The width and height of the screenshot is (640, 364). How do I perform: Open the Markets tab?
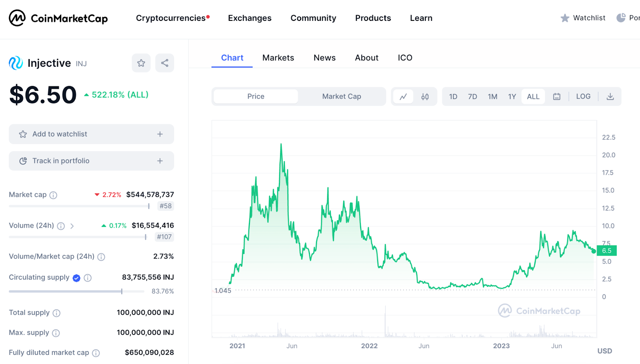(x=278, y=58)
